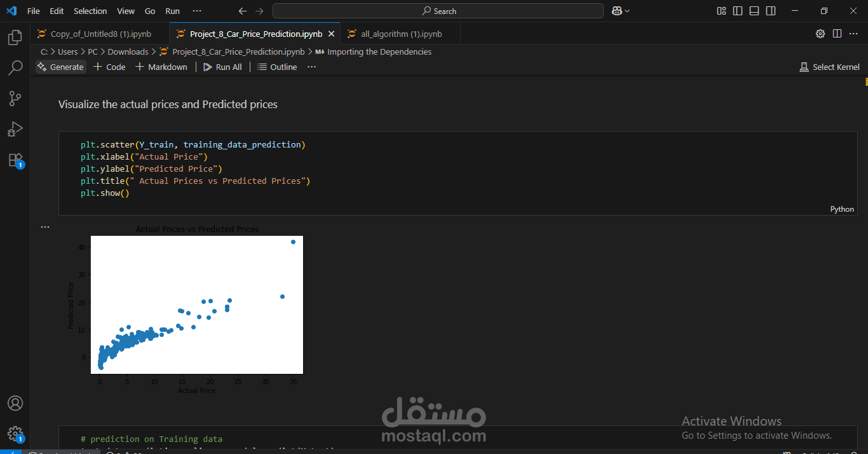868x454 pixels.
Task: Open the Search view in the activity bar
Action: 15,68
